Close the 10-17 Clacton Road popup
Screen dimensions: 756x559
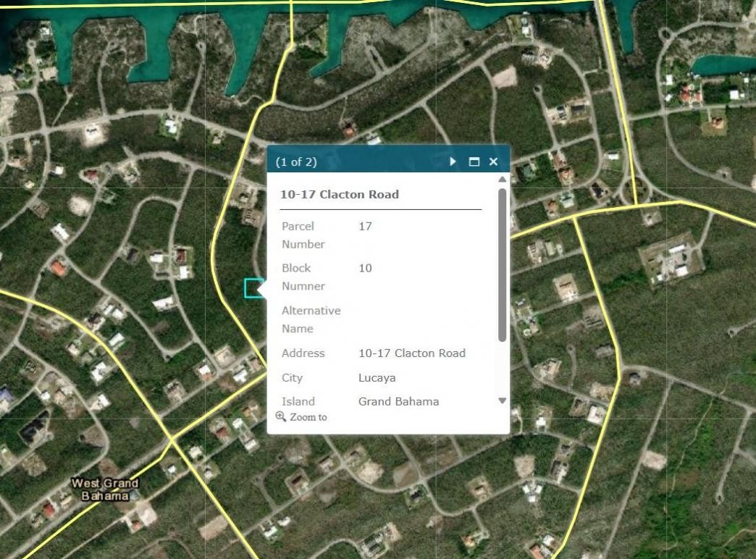click(x=494, y=161)
